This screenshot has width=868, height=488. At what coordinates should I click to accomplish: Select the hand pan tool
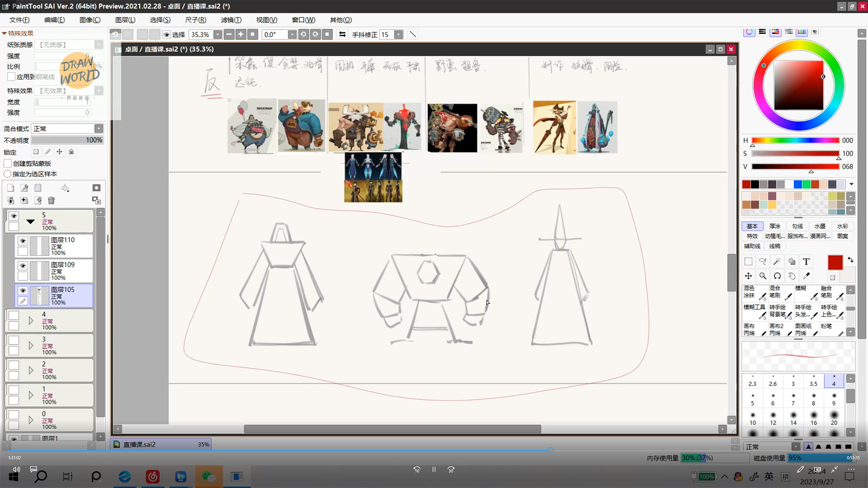point(792,276)
